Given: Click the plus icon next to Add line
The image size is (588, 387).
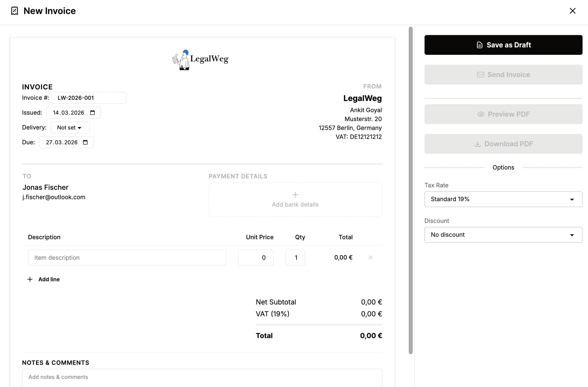Looking at the screenshot, I should (30, 279).
